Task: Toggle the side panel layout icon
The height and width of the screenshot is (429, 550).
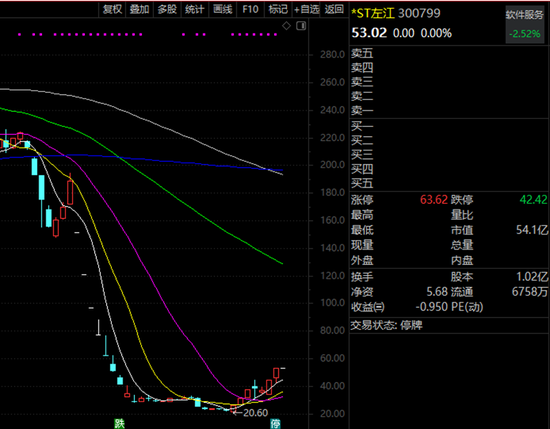Action: tap(301, 26)
